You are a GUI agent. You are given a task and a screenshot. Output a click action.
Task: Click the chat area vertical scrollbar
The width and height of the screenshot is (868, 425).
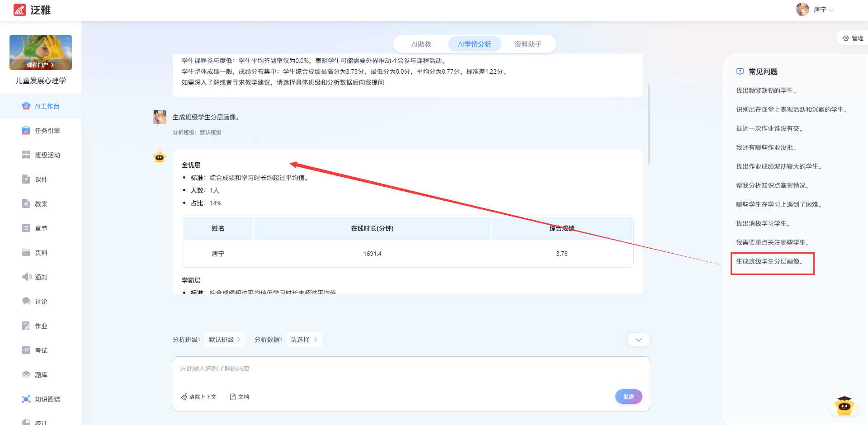pyautogui.click(x=649, y=124)
